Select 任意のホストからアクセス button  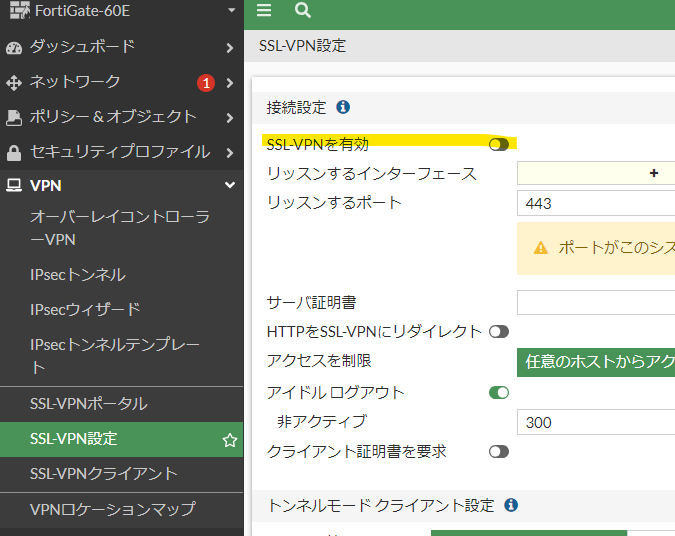click(596, 362)
